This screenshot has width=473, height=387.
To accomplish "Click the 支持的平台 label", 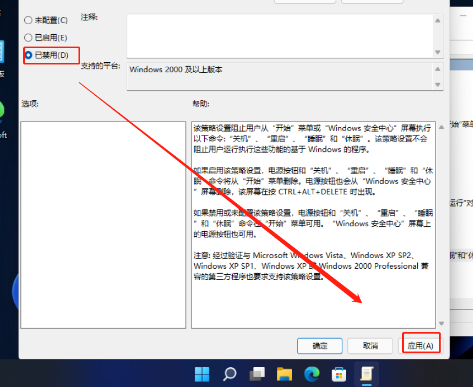I will (100, 66).
